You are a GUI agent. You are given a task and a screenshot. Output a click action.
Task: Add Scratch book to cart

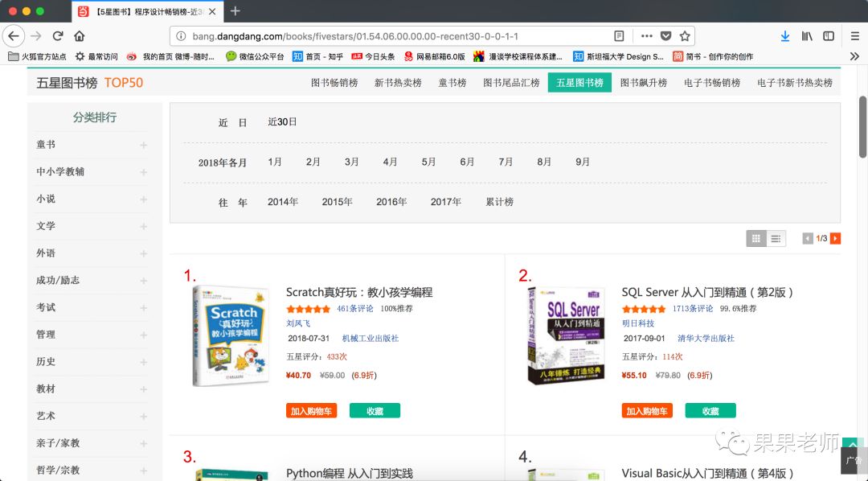pyautogui.click(x=312, y=411)
